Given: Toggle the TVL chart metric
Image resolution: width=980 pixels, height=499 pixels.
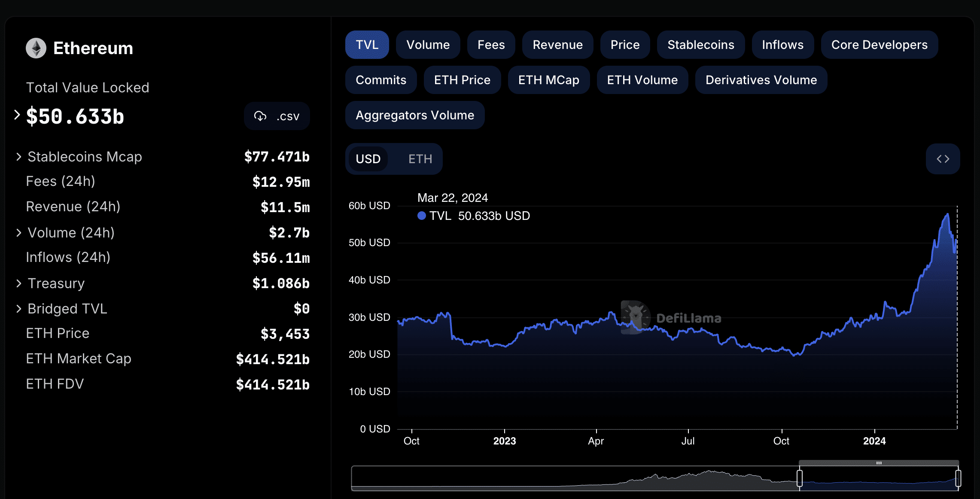Looking at the screenshot, I should point(367,45).
